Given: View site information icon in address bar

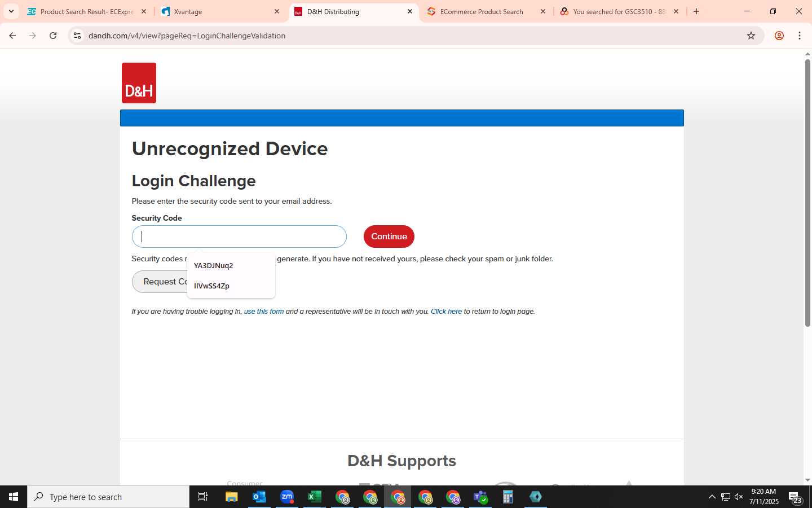Looking at the screenshot, I should point(77,36).
